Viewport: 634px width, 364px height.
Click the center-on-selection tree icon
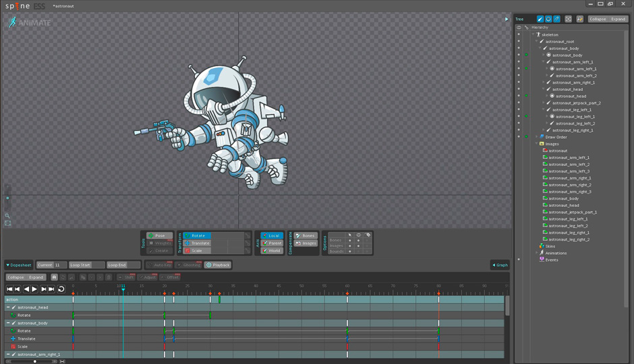click(x=568, y=19)
